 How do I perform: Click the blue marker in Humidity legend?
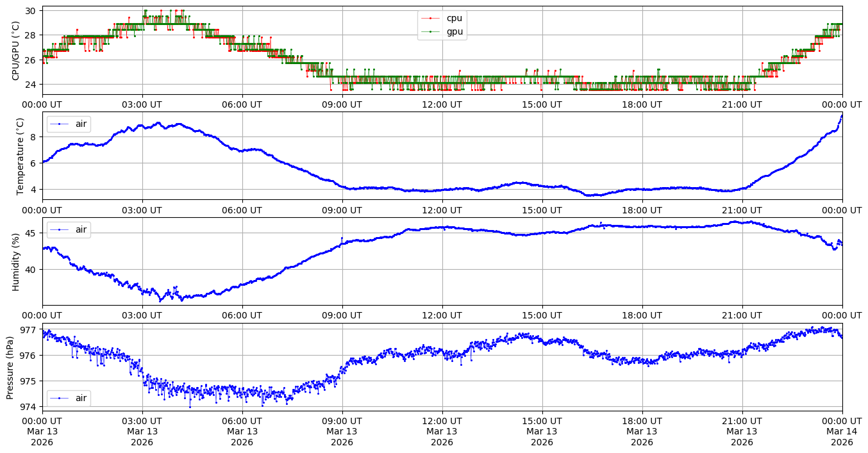[60, 229]
